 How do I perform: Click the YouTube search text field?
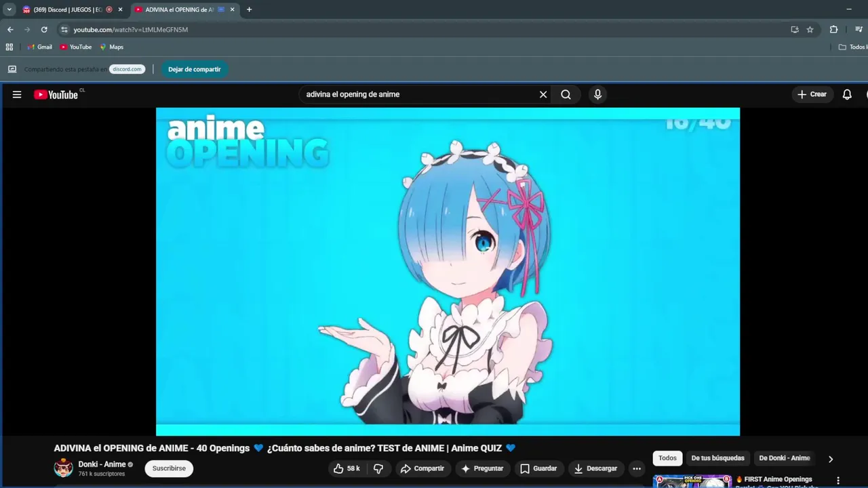tap(418, 94)
